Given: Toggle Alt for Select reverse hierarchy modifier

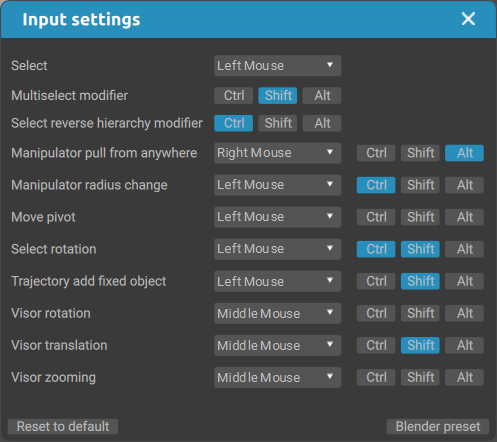Looking at the screenshot, I should click(322, 123).
